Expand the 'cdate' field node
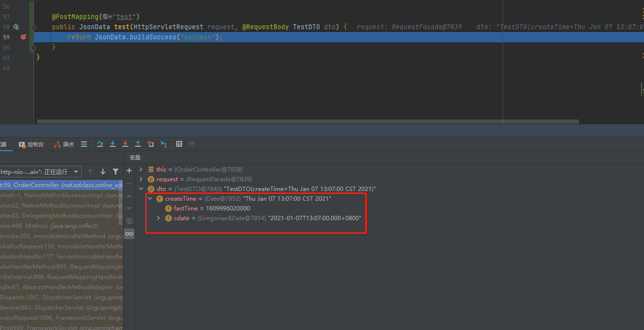 pos(158,218)
